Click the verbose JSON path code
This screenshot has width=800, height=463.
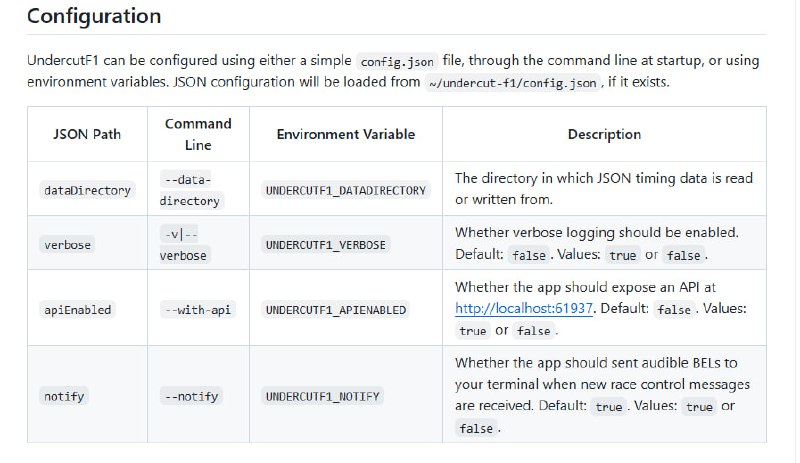click(66, 243)
